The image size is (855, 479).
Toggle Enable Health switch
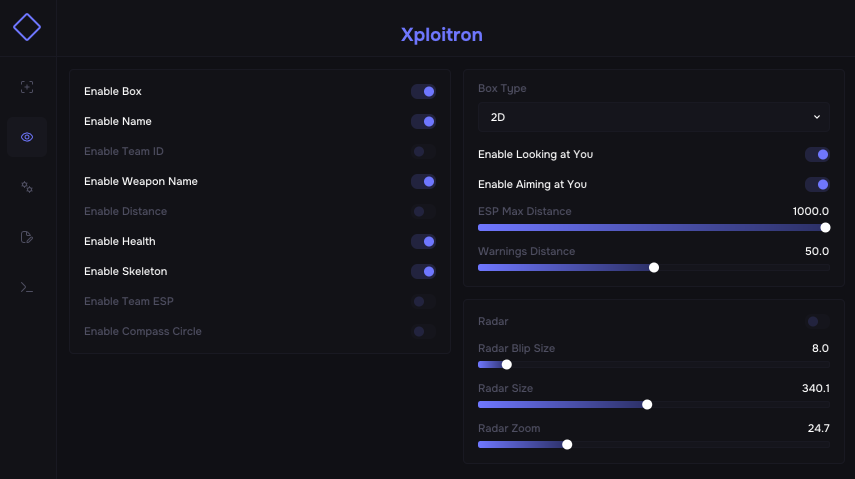pyautogui.click(x=423, y=242)
